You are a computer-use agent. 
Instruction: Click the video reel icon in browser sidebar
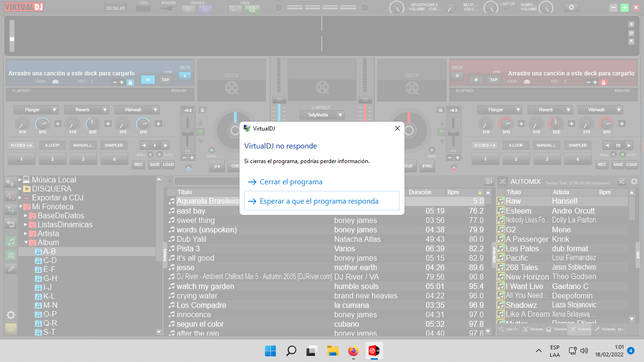tap(10, 255)
